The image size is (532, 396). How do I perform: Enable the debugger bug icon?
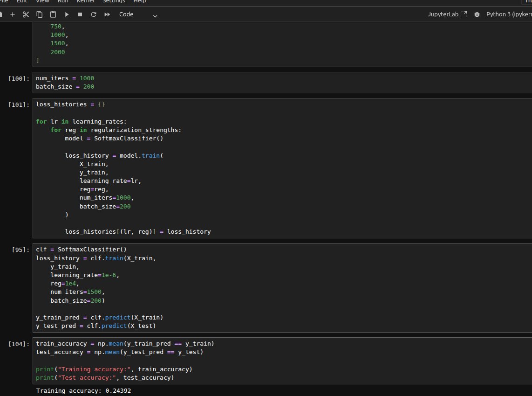tap(477, 14)
